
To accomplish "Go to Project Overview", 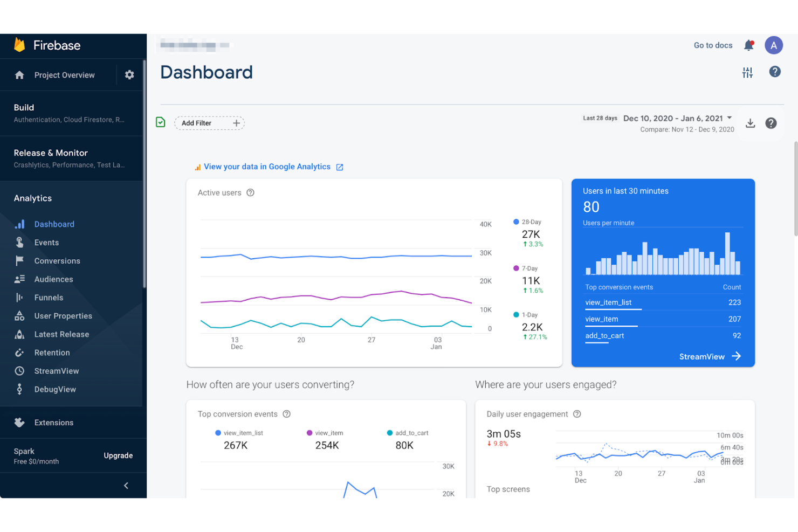I will (x=64, y=74).
